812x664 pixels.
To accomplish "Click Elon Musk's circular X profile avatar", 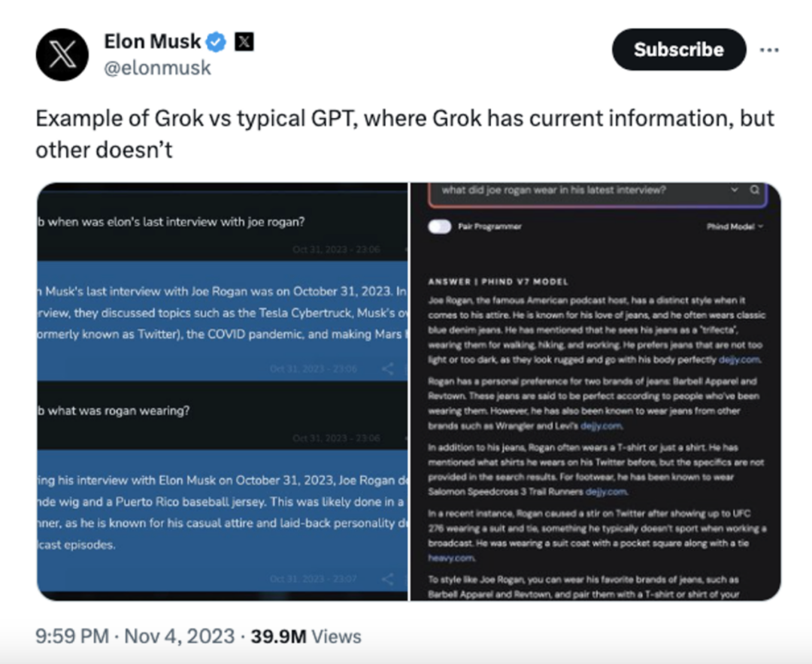I will coord(62,55).
